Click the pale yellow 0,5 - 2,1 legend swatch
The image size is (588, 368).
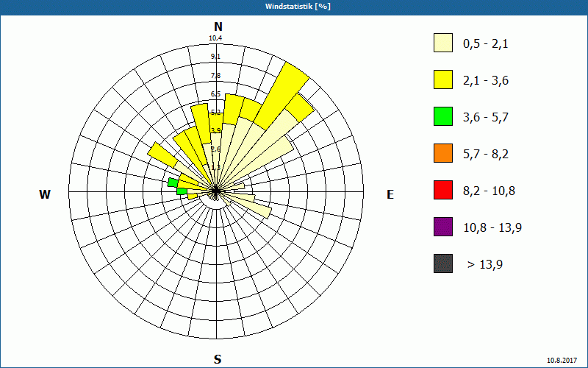click(443, 43)
